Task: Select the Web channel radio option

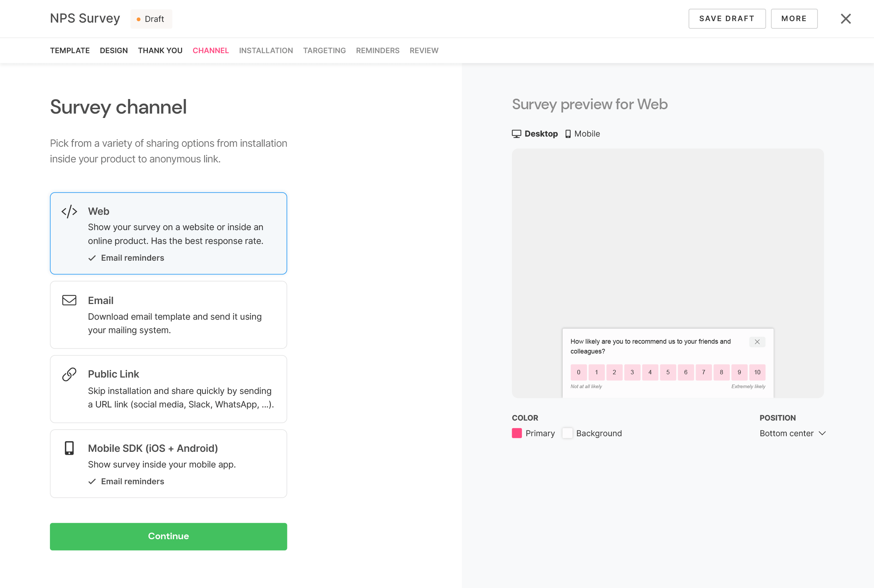Action: [x=168, y=233]
